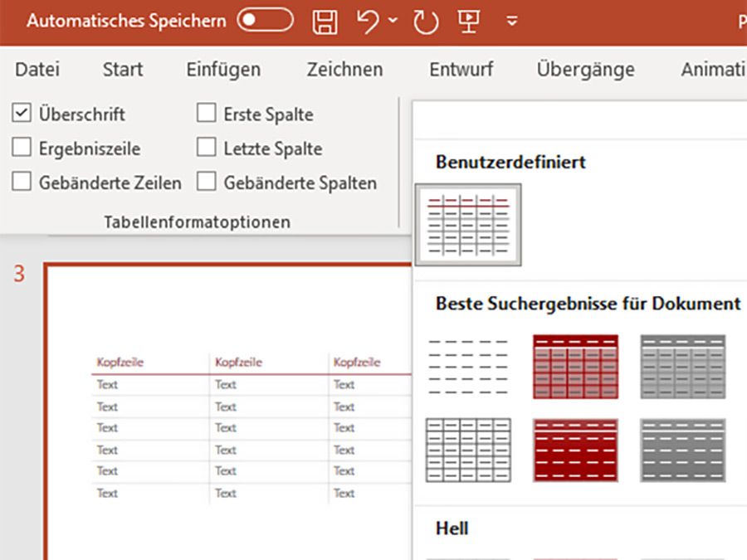Choose the white table-grid style with borders
This screenshot has width=747, height=560.
468,450
